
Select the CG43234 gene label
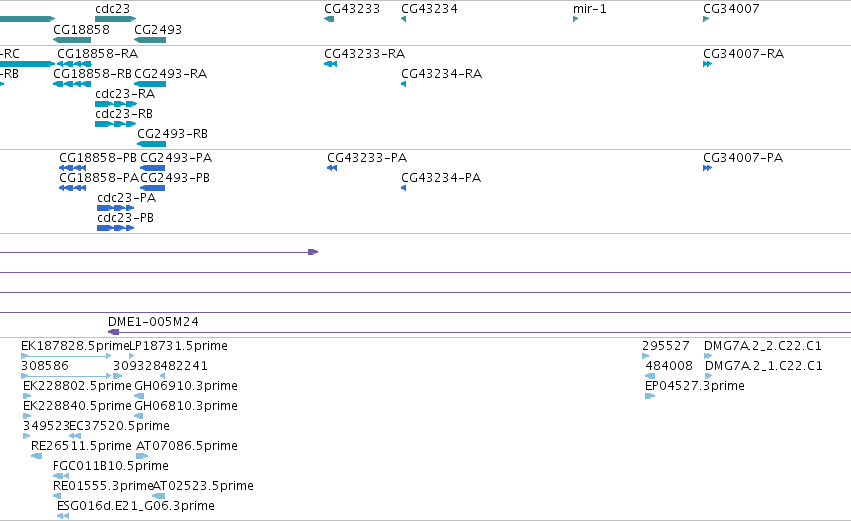click(429, 9)
